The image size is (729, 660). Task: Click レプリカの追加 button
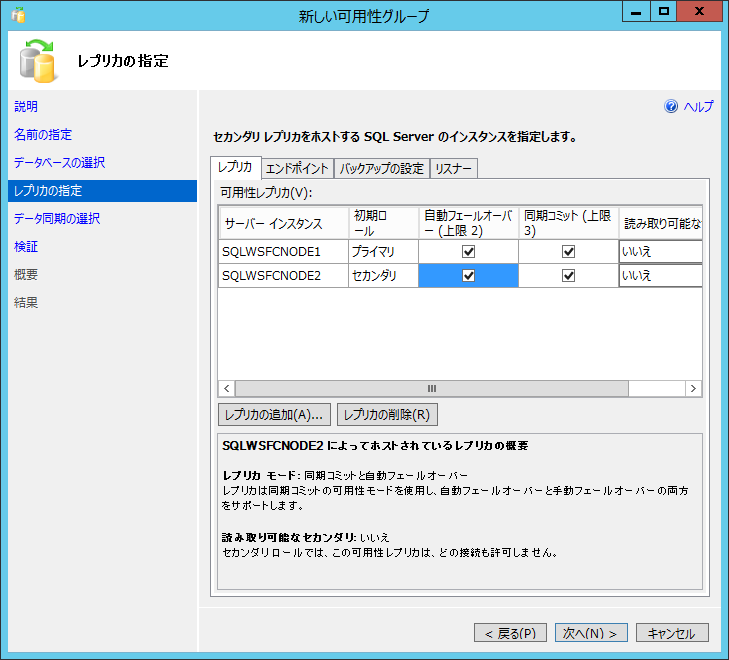tap(274, 414)
